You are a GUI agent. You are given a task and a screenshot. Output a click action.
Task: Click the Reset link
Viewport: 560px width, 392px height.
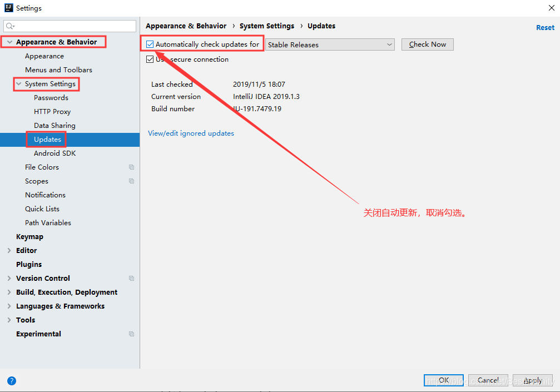pos(545,27)
